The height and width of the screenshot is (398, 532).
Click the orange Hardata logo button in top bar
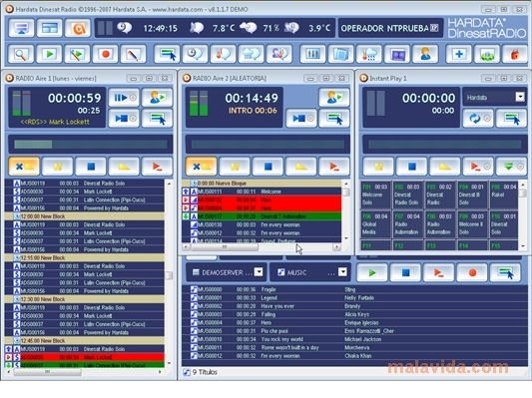click(x=78, y=28)
